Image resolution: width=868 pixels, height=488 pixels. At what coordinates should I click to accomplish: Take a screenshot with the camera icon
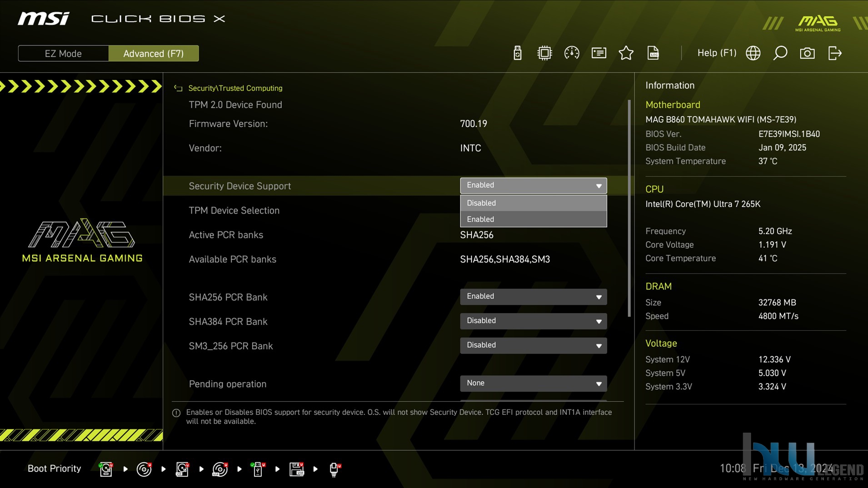[x=808, y=53]
